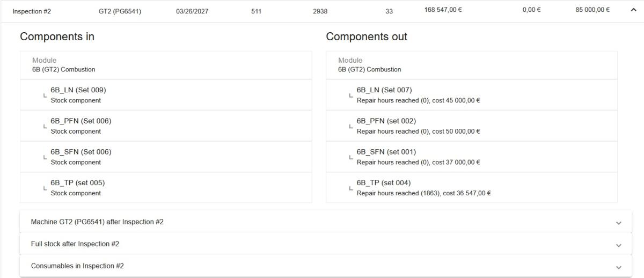Click the 03/26/2027 date cell

point(192,11)
